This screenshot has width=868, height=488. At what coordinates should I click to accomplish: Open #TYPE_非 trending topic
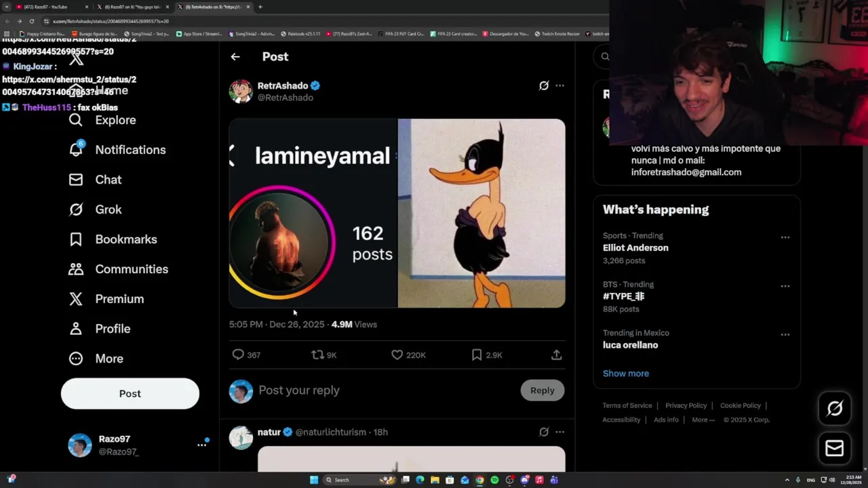click(624, 297)
